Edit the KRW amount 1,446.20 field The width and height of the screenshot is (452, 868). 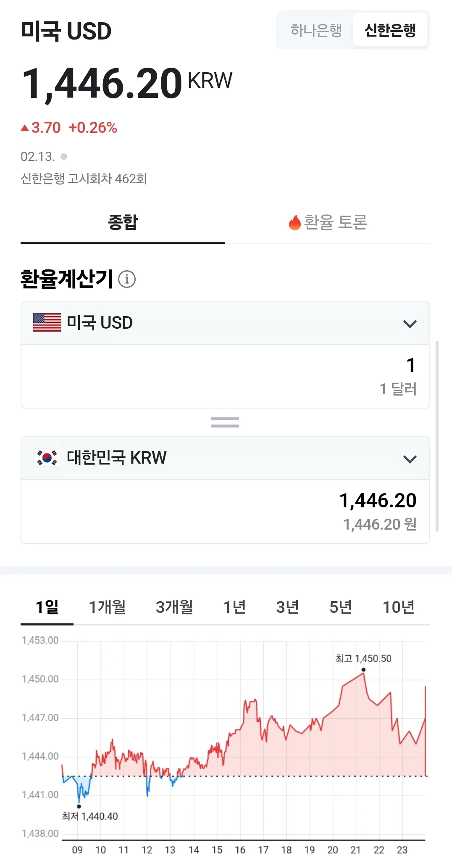click(x=225, y=512)
